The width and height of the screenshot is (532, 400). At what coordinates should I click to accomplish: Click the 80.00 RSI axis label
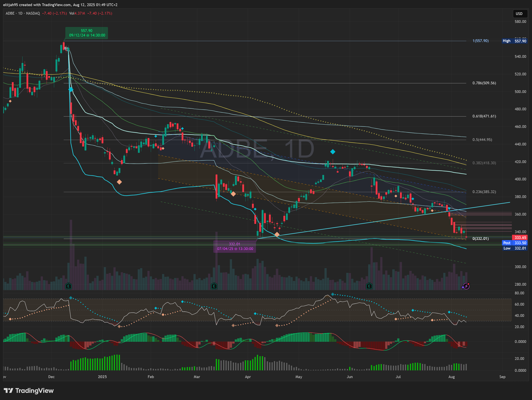(519, 293)
